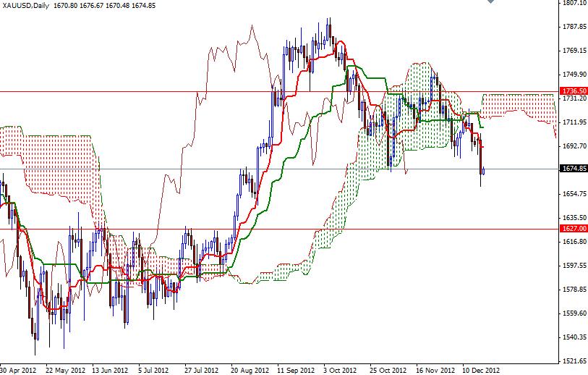Click the 1674.85 current price tag
The height and width of the screenshot is (375, 588).
574,169
